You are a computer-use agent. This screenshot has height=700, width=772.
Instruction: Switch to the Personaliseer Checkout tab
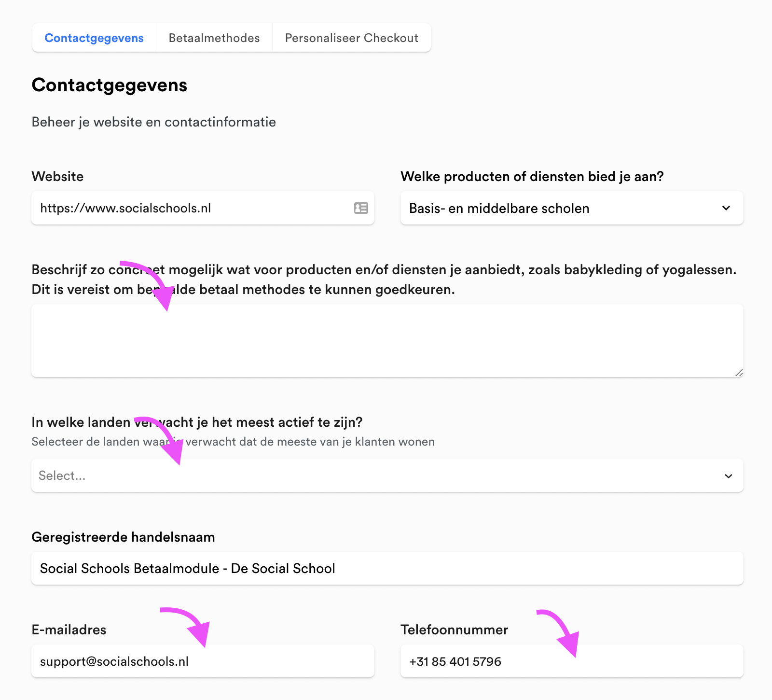(x=351, y=38)
